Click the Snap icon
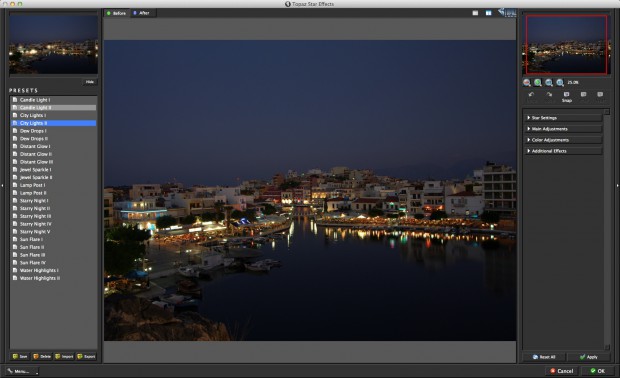The image size is (620, 378). point(567,94)
